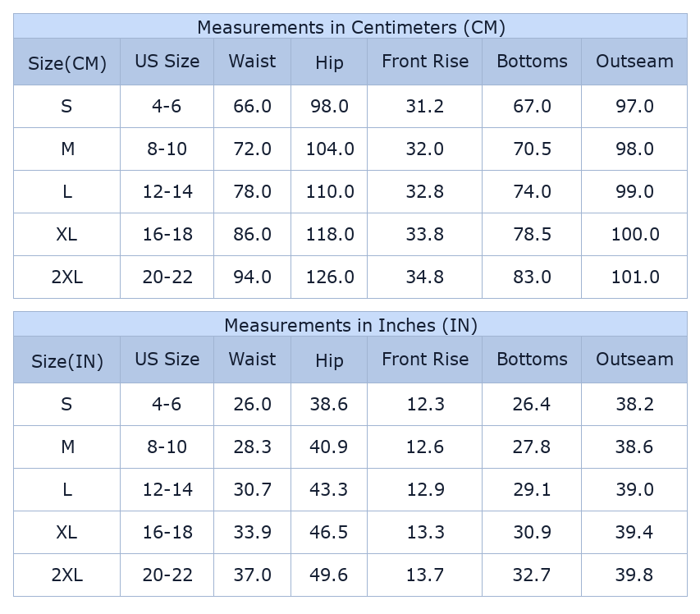Click the 66.0 waist cell

(252, 107)
